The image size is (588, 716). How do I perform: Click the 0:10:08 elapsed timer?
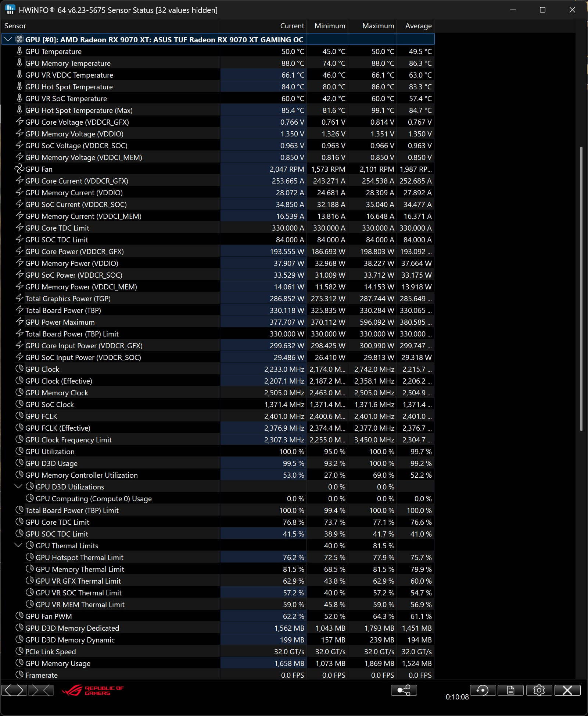(x=457, y=697)
